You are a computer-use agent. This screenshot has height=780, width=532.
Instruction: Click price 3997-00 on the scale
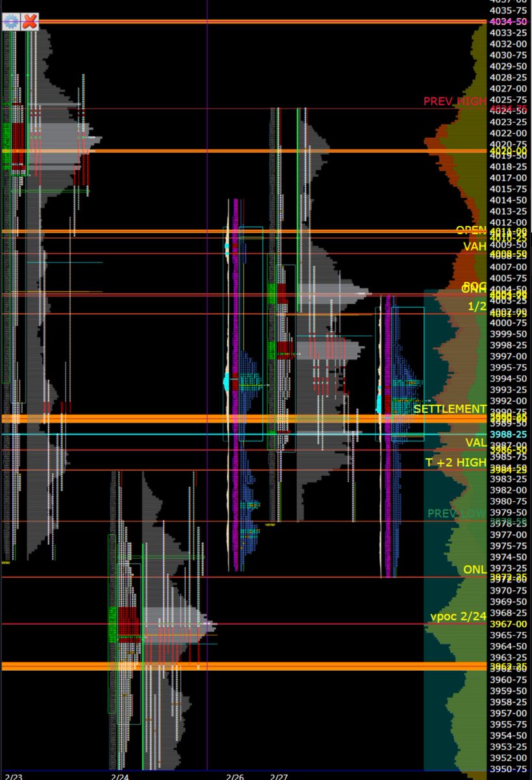(x=509, y=356)
